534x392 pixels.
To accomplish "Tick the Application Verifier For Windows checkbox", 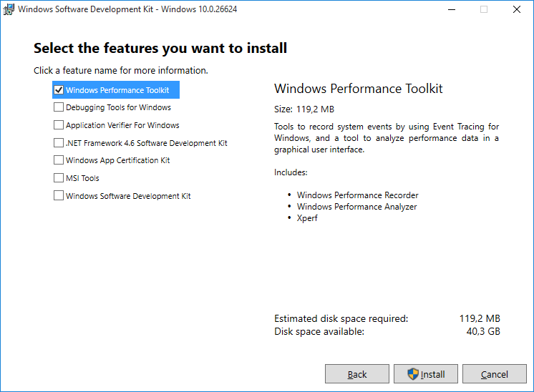I will tap(59, 125).
